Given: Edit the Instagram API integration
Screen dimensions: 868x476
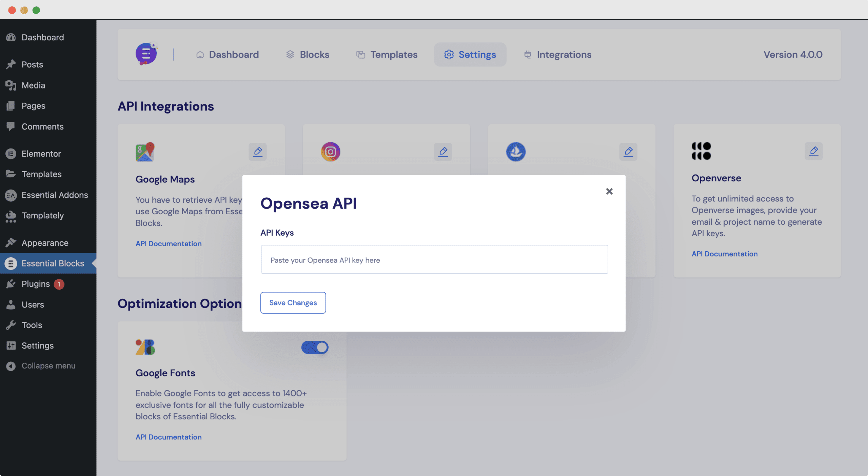Looking at the screenshot, I should [443, 152].
